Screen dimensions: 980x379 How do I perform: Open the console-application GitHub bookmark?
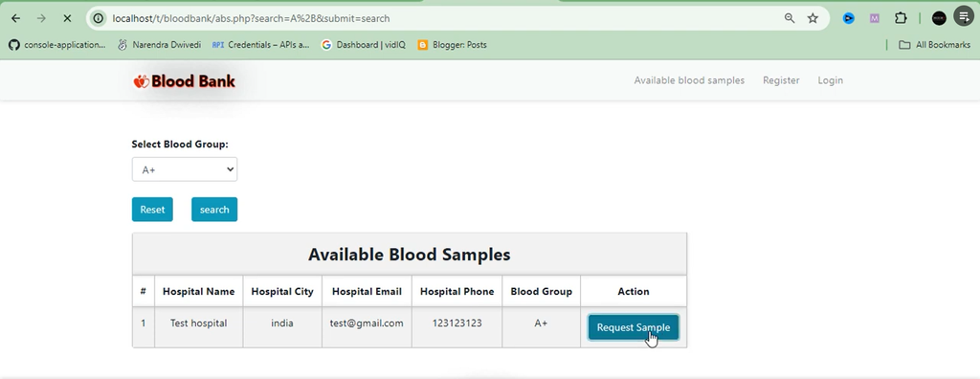pos(56,44)
